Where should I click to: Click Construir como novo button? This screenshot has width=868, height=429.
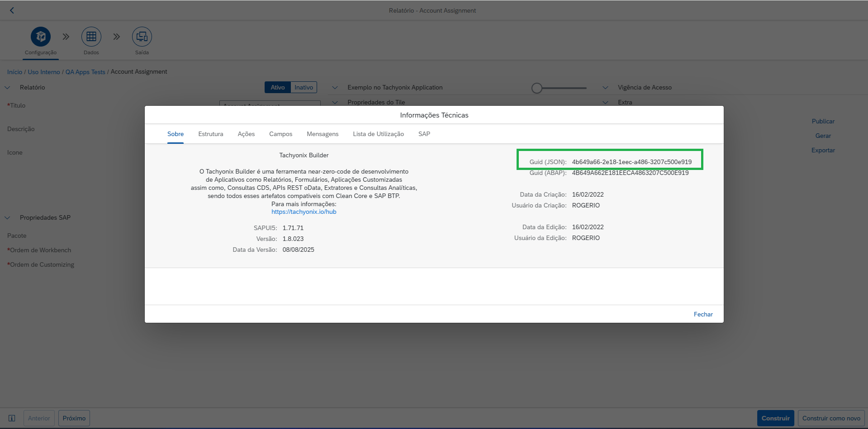click(831, 418)
